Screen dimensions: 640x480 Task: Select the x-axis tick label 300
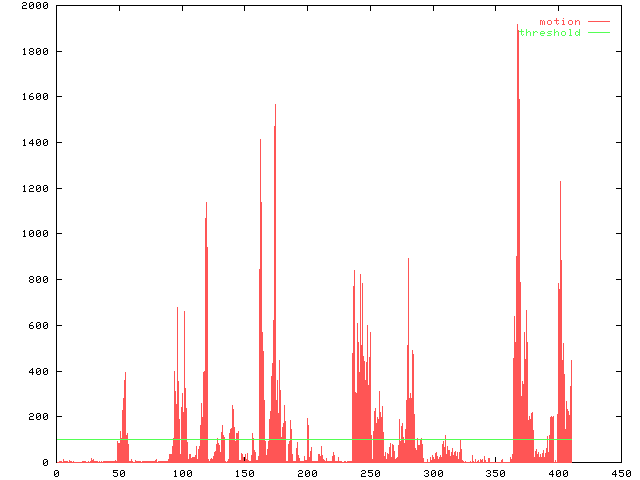(x=433, y=473)
